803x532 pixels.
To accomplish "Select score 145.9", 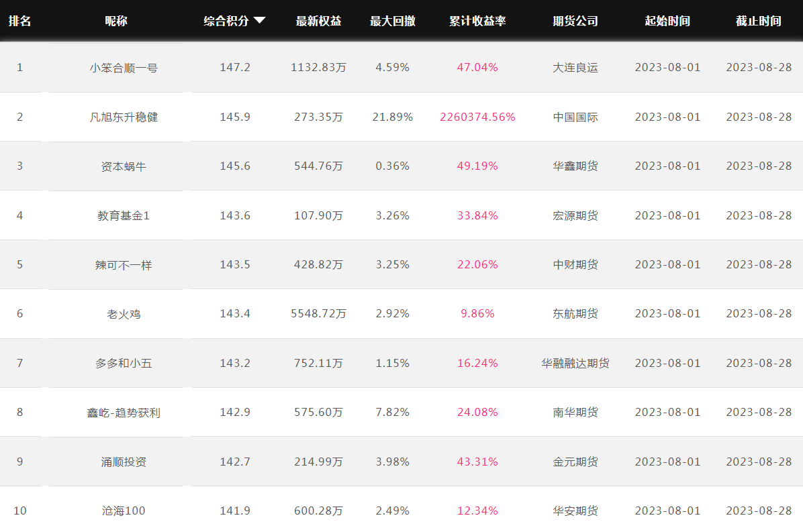I will coord(235,117).
